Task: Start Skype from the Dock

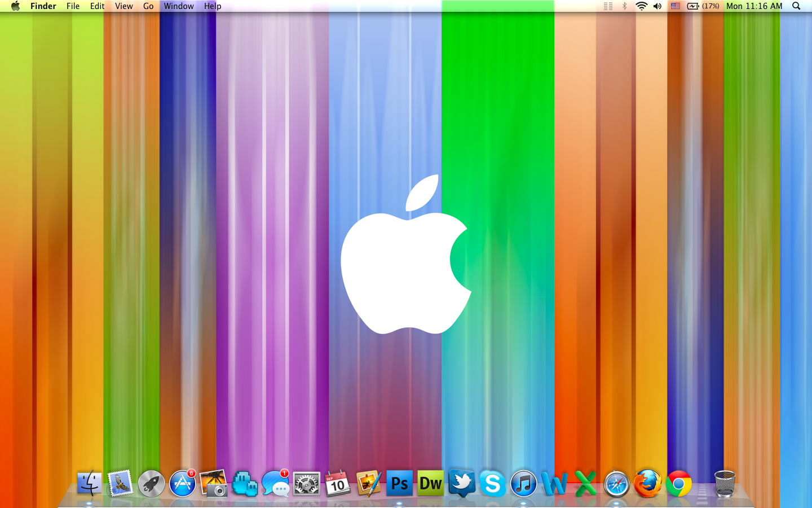Action: click(492, 484)
